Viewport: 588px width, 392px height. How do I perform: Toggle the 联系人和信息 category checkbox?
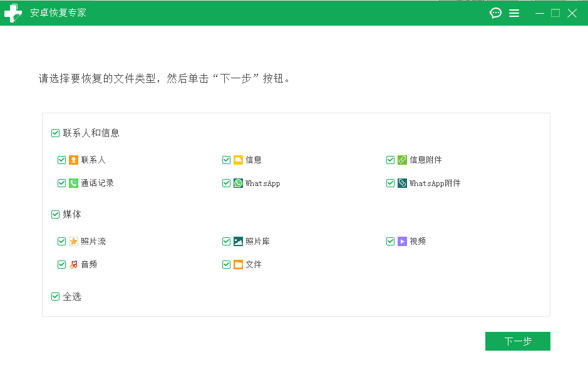click(55, 133)
